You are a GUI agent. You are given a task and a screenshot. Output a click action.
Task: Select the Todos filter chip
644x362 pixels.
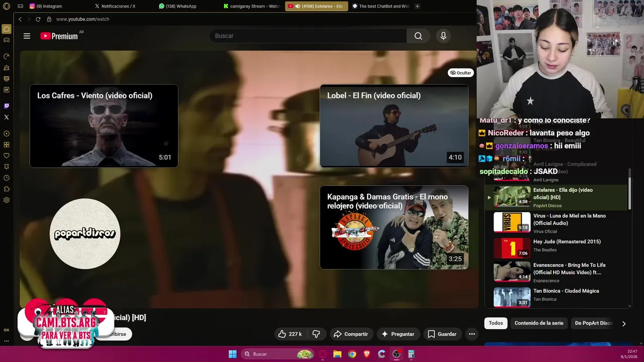pos(496,323)
